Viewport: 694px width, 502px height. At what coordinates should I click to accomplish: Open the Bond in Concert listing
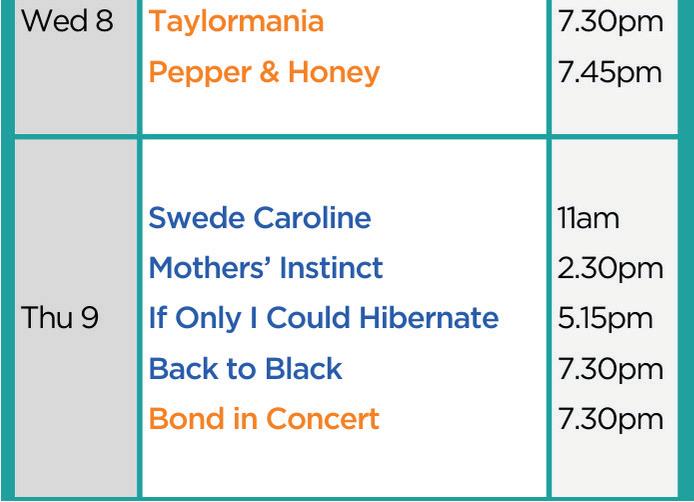(264, 418)
